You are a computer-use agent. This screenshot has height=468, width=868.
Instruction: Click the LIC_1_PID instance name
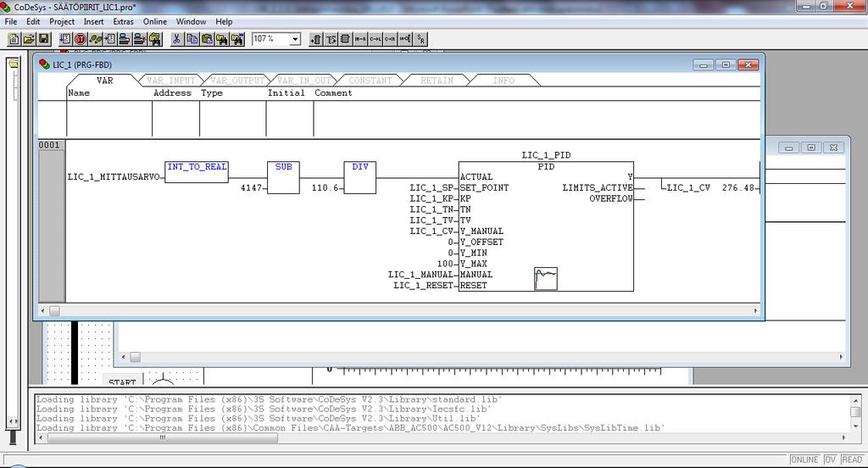546,155
